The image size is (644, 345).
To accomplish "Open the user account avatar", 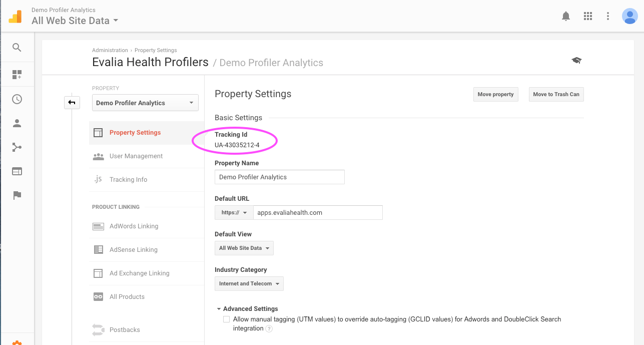I will (x=629, y=16).
